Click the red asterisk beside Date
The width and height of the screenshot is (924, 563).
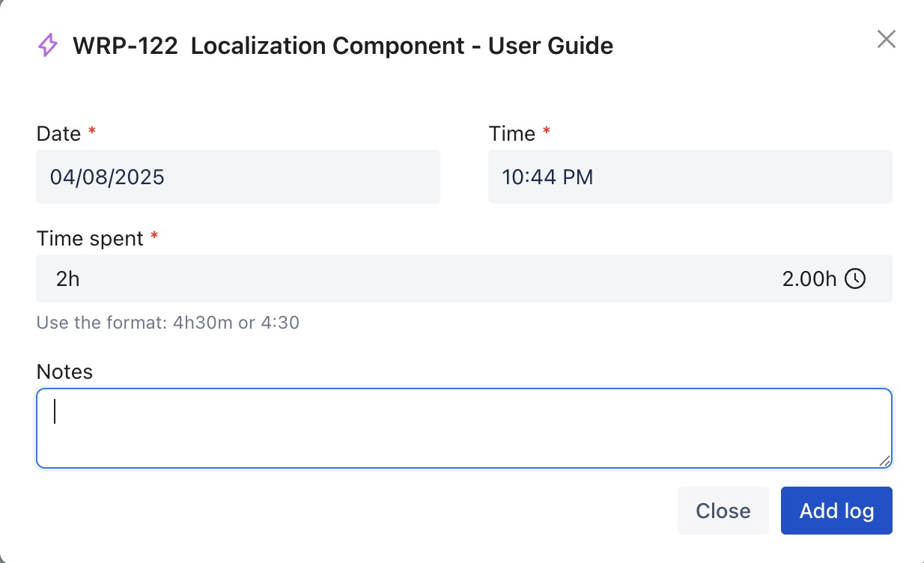92,133
